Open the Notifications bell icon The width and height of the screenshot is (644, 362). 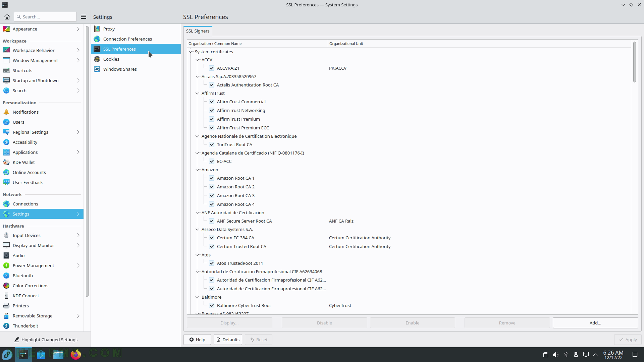(x=6, y=112)
